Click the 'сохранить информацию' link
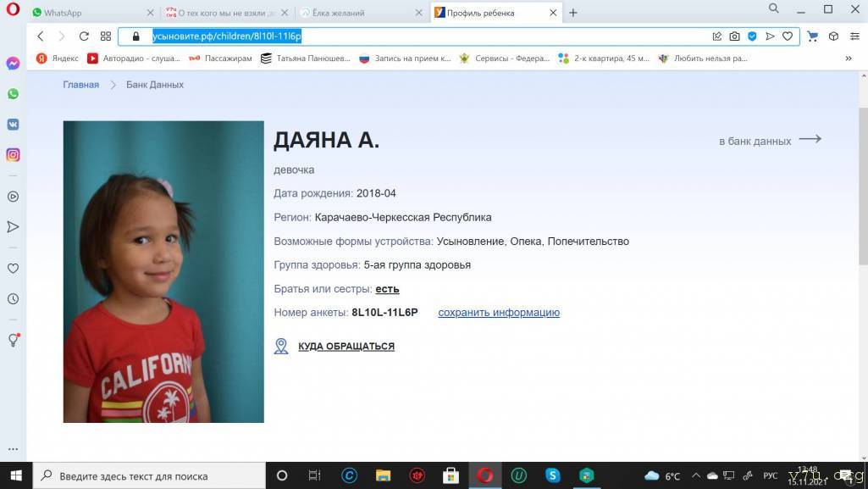Viewport: 868px width, 489px height. (499, 313)
